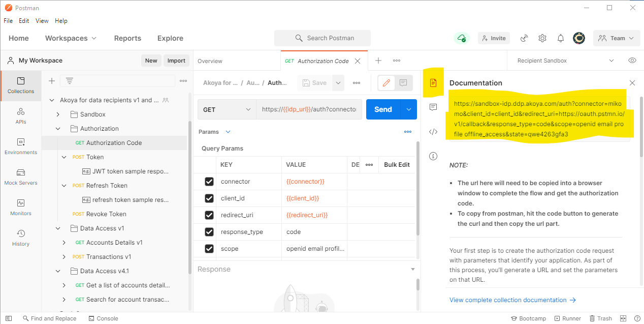Uncheck the client_id query param
This screenshot has height=324, width=644.
pos(209,198)
